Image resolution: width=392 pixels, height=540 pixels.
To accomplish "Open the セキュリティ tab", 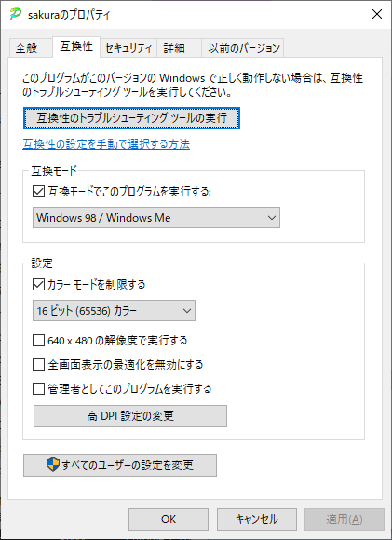I will [x=128, y=47].
